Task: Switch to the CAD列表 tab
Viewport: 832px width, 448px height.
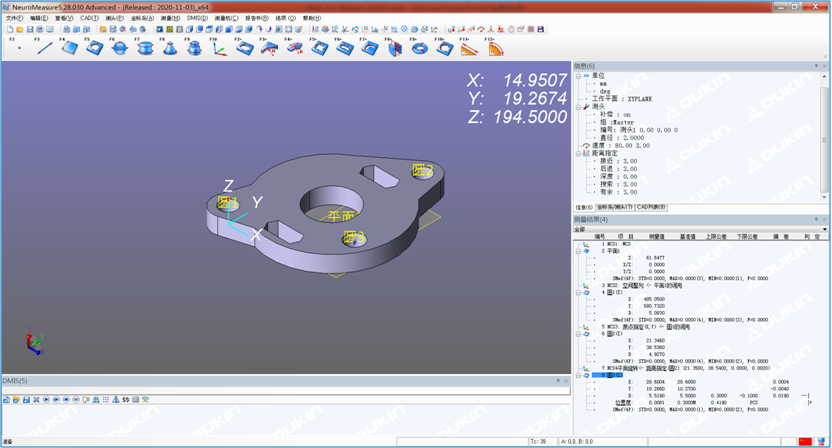Action: pos(653,207)
